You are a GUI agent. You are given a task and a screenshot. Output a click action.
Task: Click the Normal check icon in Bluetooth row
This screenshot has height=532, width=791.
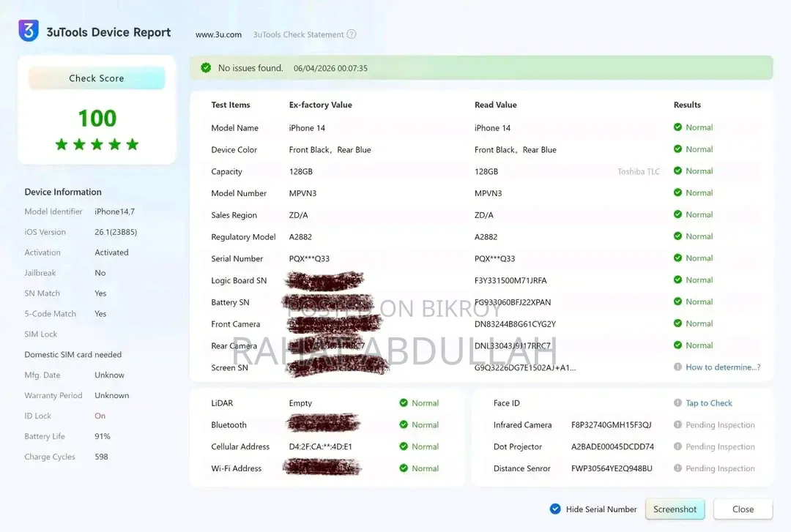tap(404, 424)
